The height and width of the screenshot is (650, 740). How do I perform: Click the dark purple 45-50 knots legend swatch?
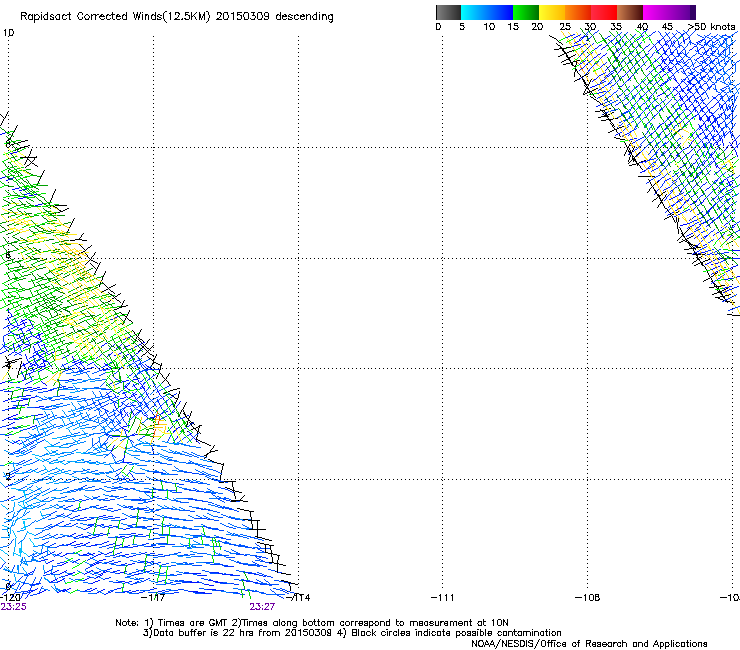coord(682,12)
